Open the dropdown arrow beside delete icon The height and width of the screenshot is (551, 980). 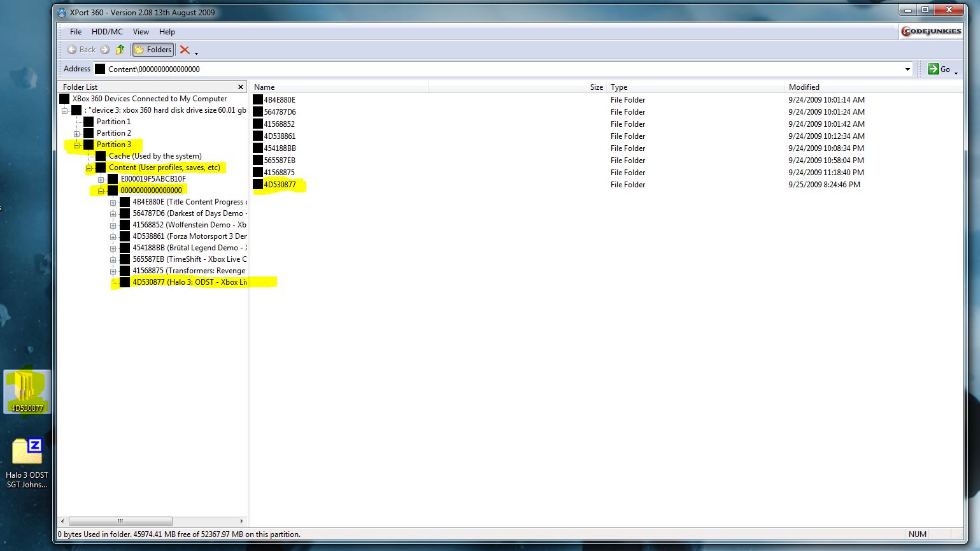196,53
